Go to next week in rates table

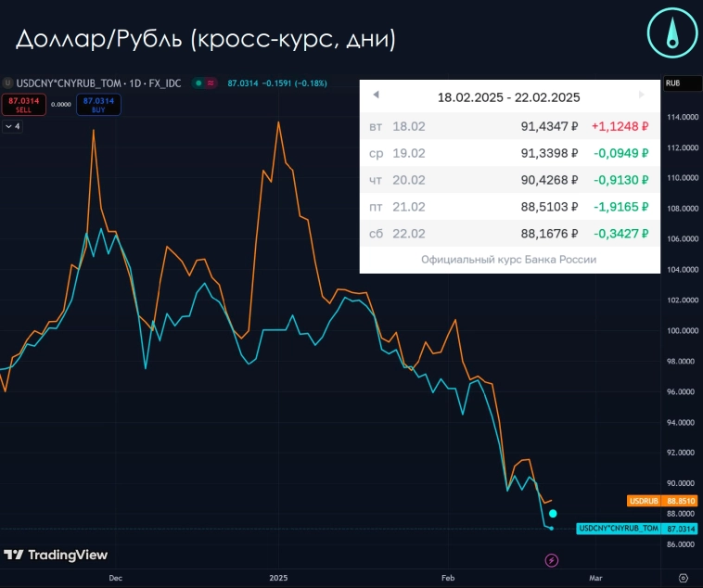click(x=642, y=95)
